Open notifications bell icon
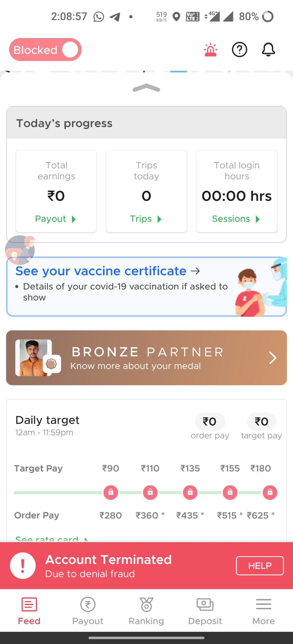This screenshot has height=644, width=293. [x=268, y=50]
